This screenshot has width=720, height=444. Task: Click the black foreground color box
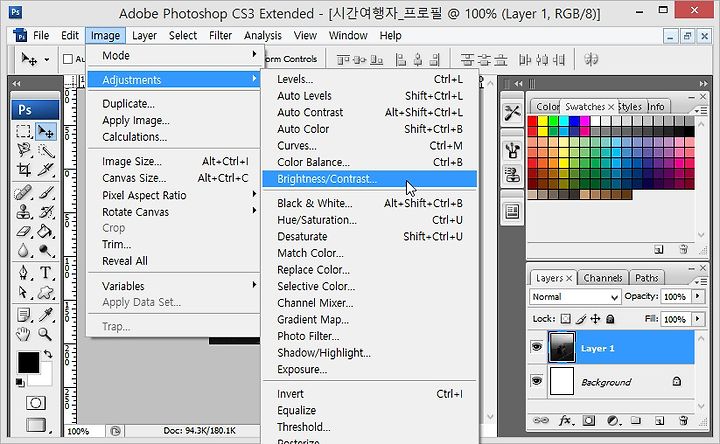[x=28, y=363]
